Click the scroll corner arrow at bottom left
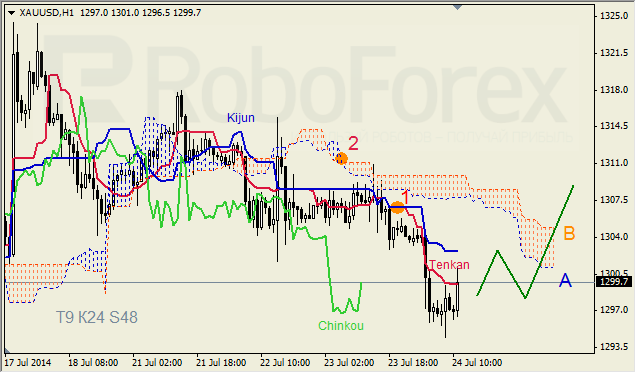 coord(7,350)
